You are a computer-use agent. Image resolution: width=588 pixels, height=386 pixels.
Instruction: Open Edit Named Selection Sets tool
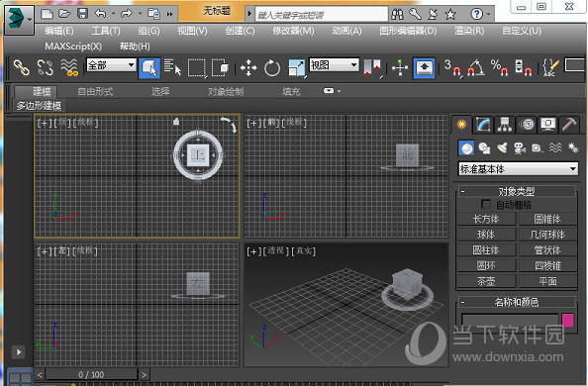pyautogui.click(x=550, y=68)
